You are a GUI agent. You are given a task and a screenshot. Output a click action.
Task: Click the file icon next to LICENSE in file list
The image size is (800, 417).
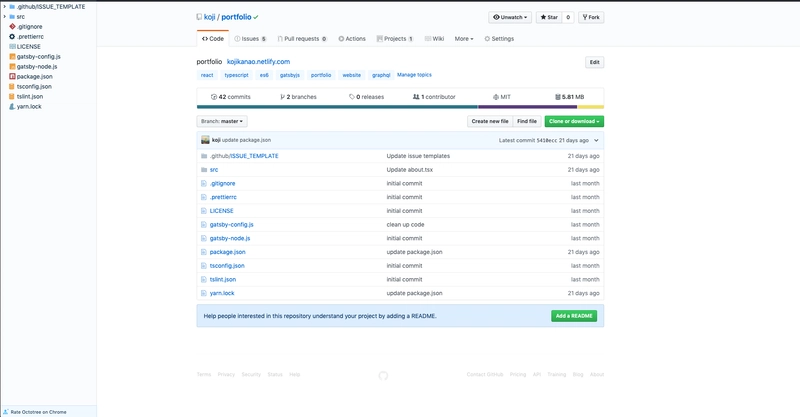point(201,211)
